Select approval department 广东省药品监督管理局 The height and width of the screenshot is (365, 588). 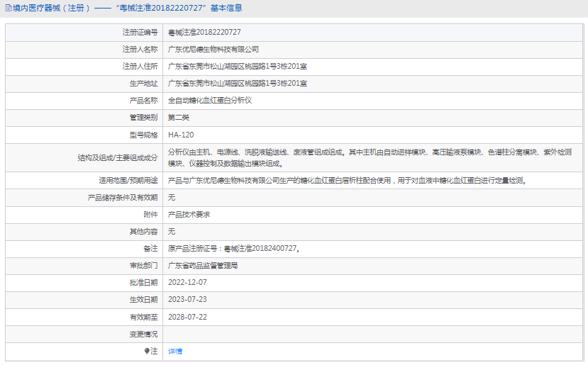point(203,266)
